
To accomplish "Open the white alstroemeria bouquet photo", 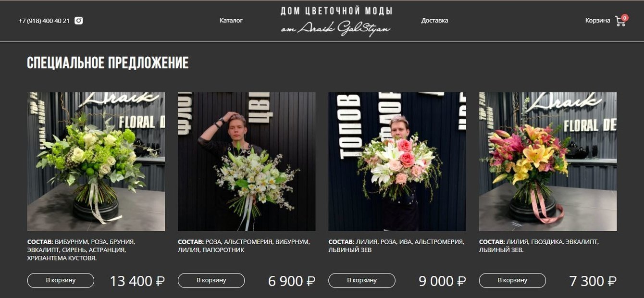I will tap(247, 161).
